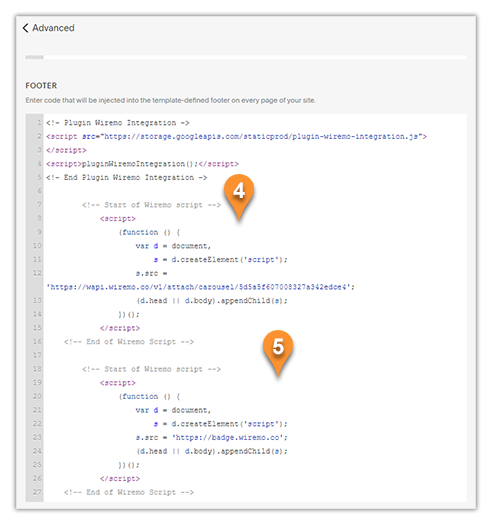
Task: Click the closing script tag on line 15
Action: (120, 328)
